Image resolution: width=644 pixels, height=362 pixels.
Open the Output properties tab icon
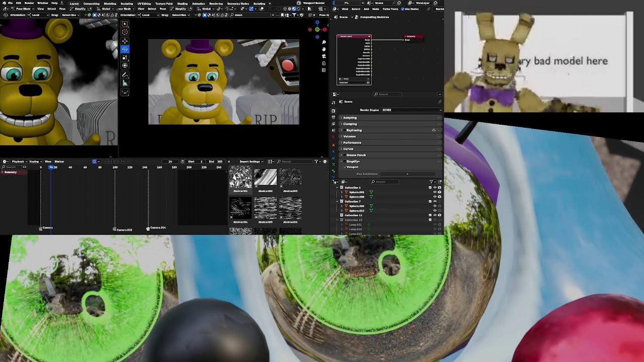coord(333,117)
